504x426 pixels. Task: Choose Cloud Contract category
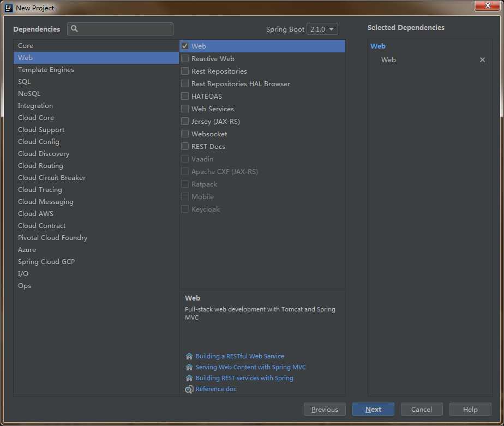click(96, 226)
